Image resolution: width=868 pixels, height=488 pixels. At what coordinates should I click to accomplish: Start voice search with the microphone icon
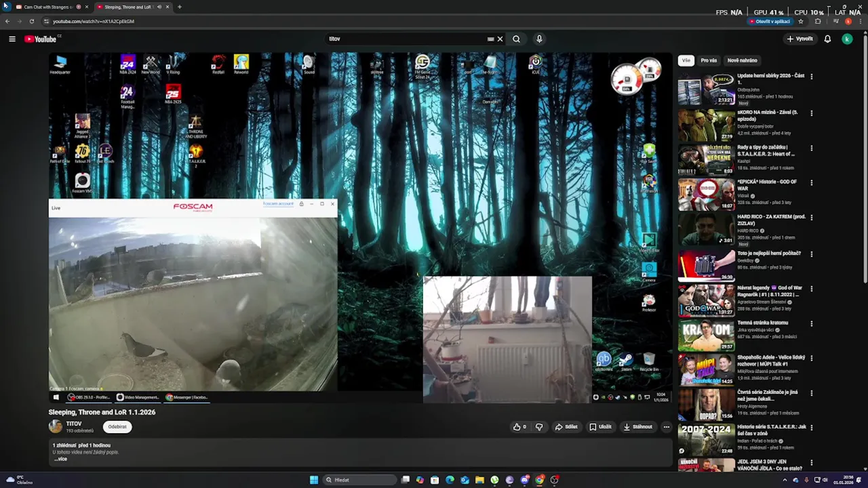point(539,39)
